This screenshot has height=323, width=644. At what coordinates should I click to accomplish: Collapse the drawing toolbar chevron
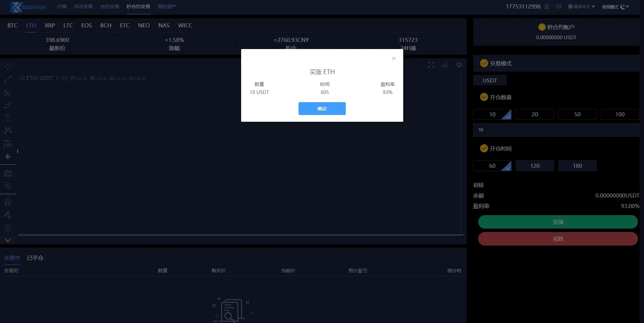(8, 240)
